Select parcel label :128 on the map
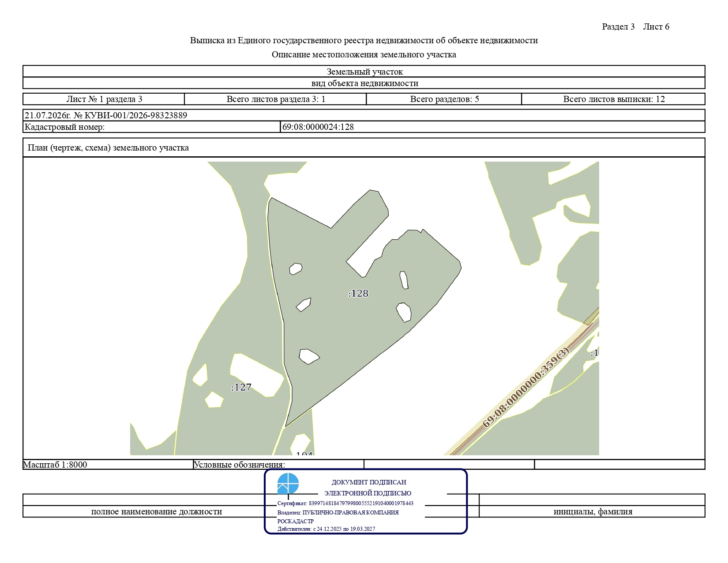 tap(358, 294)
